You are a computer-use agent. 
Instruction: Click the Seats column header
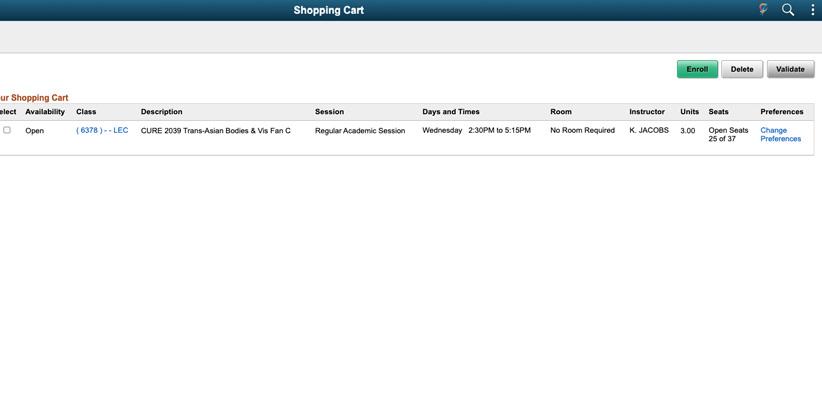click(718, 112)
